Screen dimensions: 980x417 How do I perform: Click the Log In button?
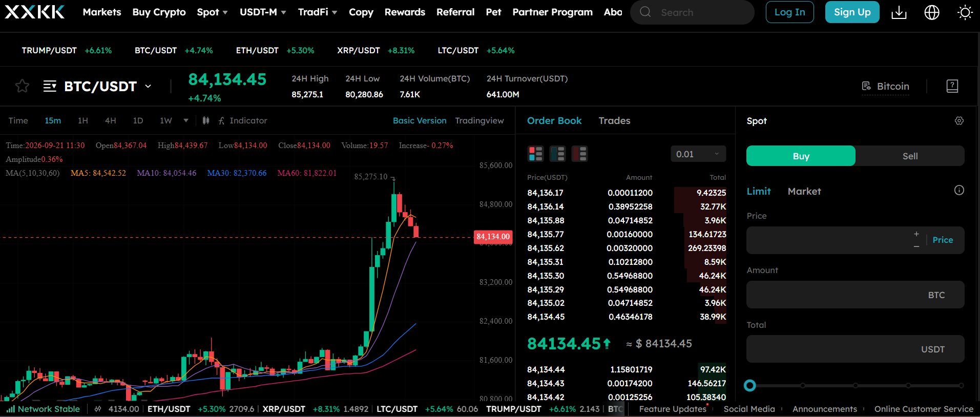click(789, 12)
